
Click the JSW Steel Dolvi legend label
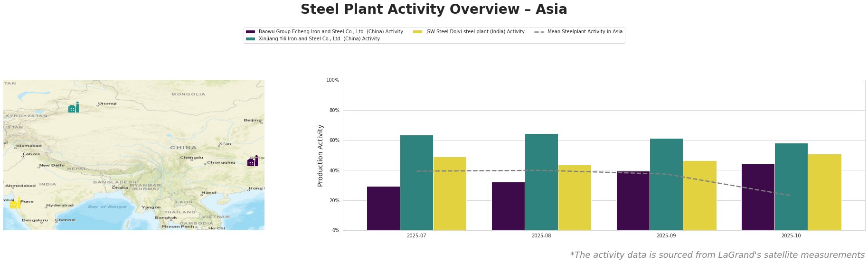[475, 32]
